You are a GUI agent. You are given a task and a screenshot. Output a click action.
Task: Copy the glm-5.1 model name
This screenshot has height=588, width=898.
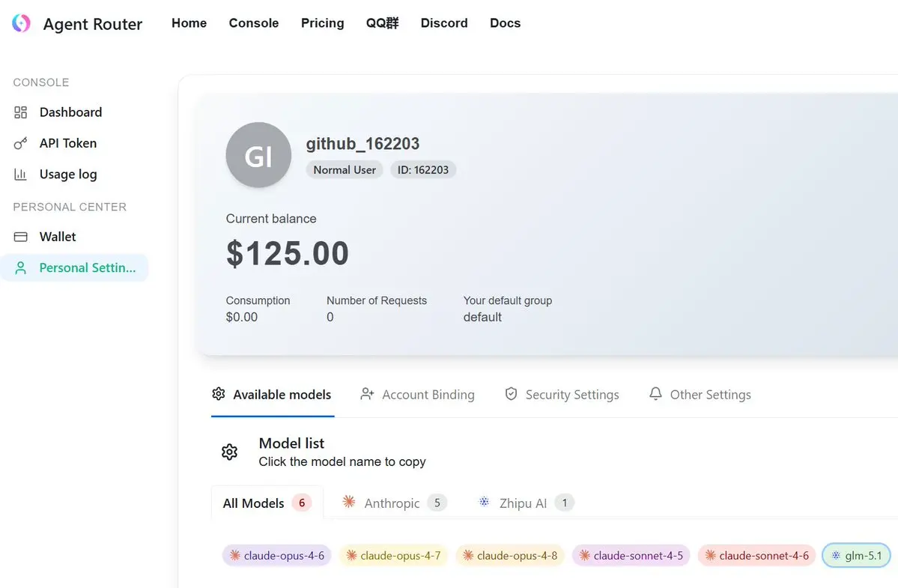[856, 555]
